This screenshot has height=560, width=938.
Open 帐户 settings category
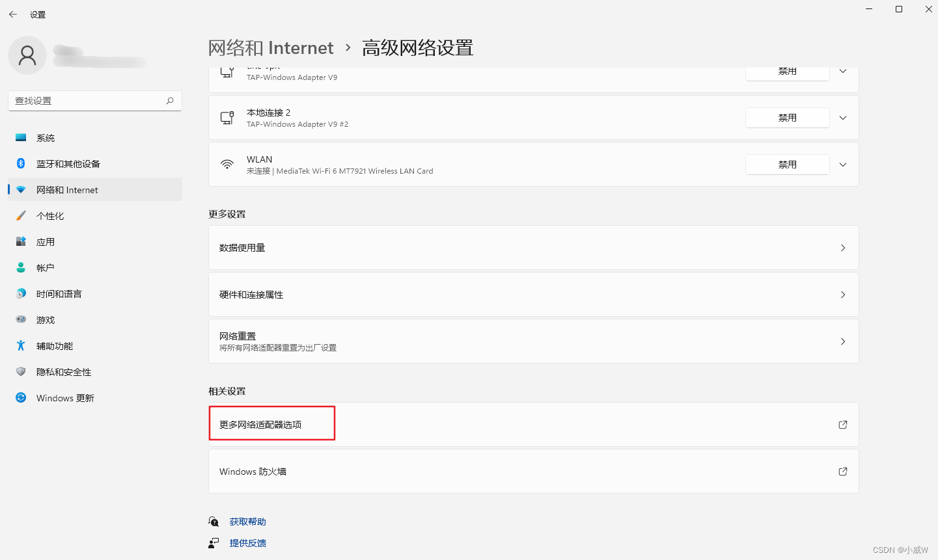pyautogui.click(x=95, y=268)
